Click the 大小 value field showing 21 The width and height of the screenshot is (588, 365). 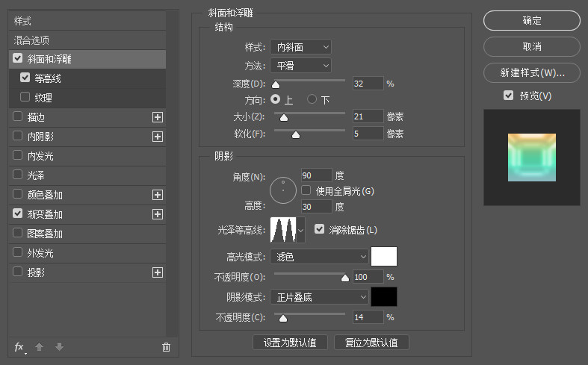[x=368, y=116]
